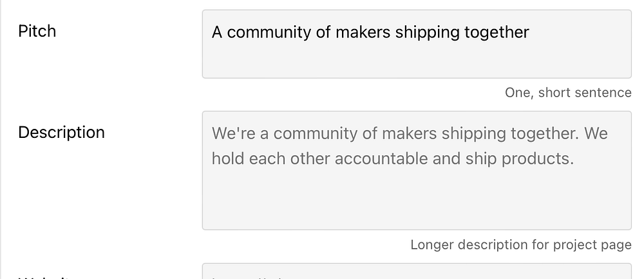Click the partially visible Website field
The height and width of the screenshot is (279, 644).
click(416, 273)
